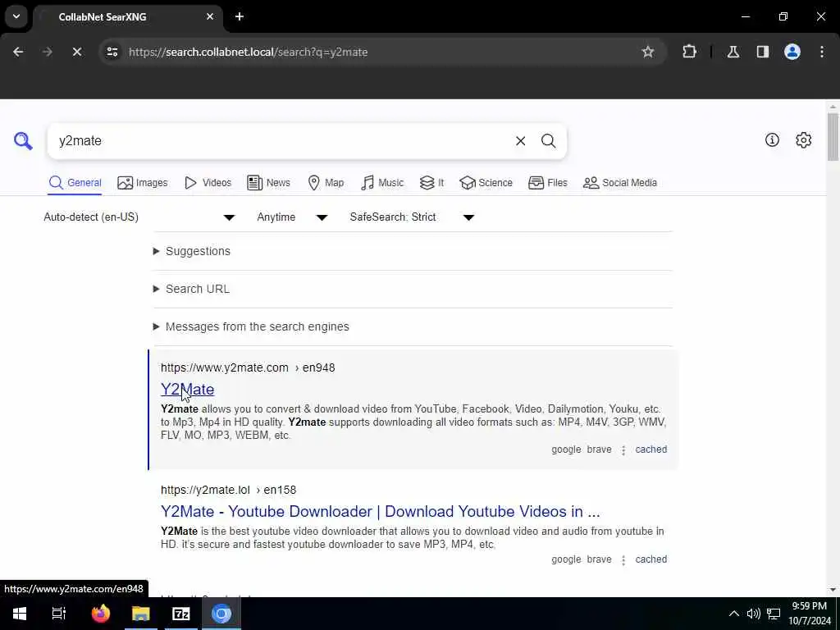The image size is (840, 630).
Task: Click the https://y2mate.lol result URL
Action: point(228,490)
